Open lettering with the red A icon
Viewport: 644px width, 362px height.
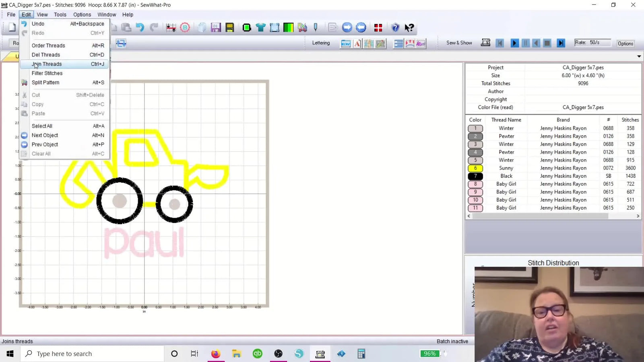(357, 43)
